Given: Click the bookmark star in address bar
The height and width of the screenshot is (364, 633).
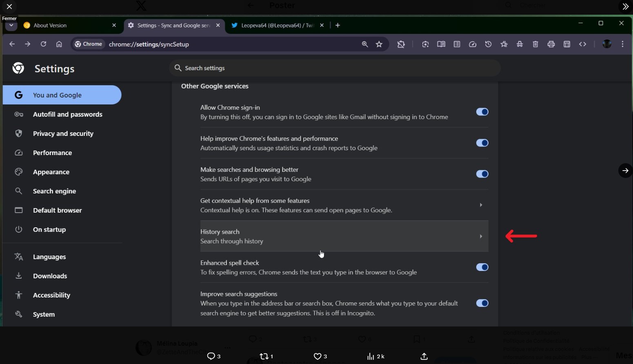Looking at the screenshot, I should pos(379,44).
